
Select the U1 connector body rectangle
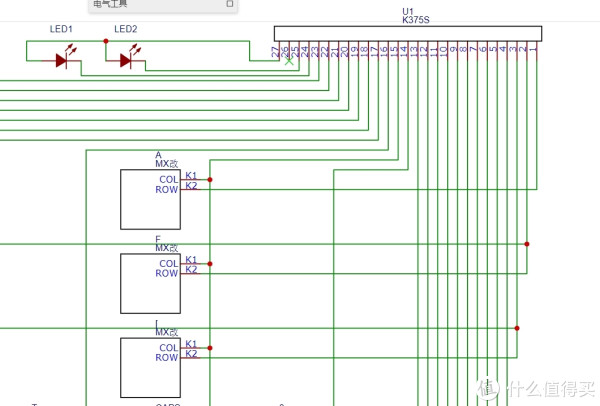coord(408,34)
